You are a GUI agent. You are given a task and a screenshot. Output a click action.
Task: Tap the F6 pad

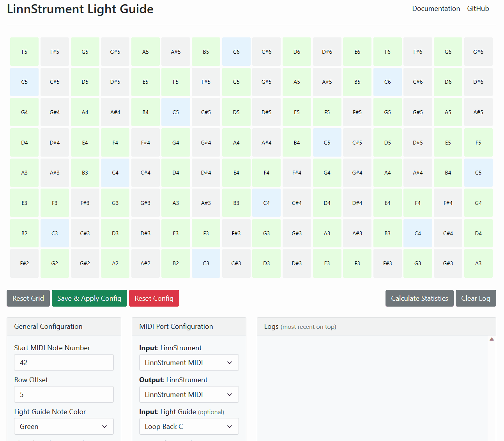pos(387,52)
